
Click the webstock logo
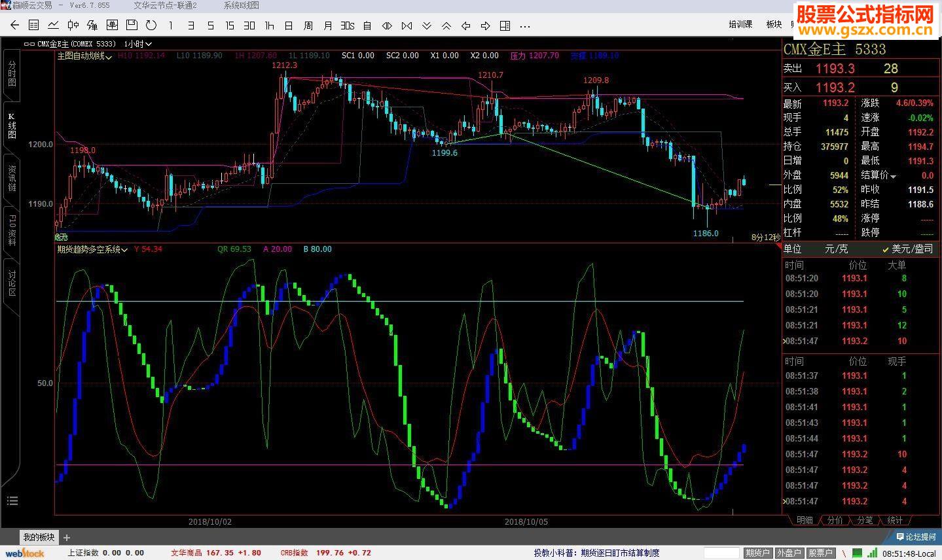(x=25, y=553)
